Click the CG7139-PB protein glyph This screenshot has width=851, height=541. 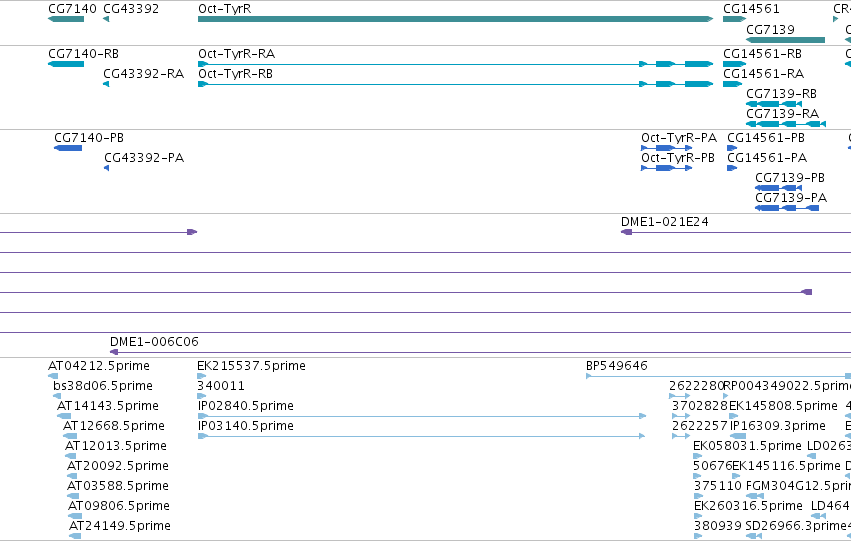(x=778, y=188)
